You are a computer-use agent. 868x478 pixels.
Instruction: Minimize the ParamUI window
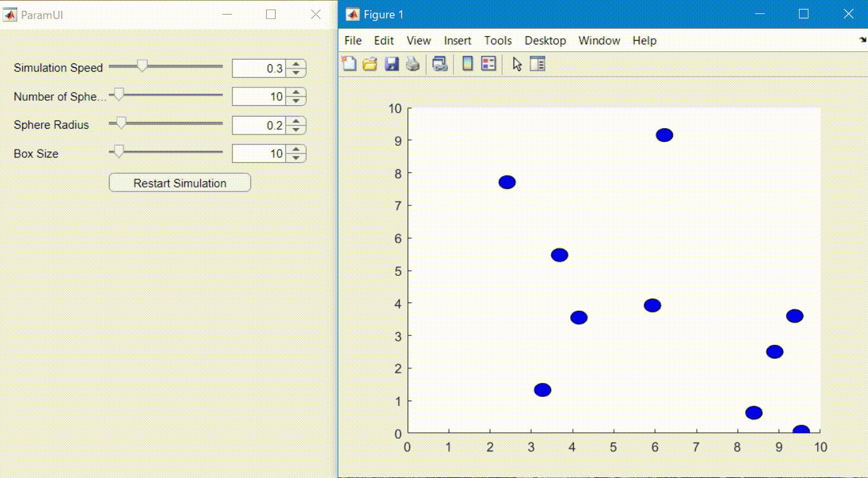click(226, 14)
